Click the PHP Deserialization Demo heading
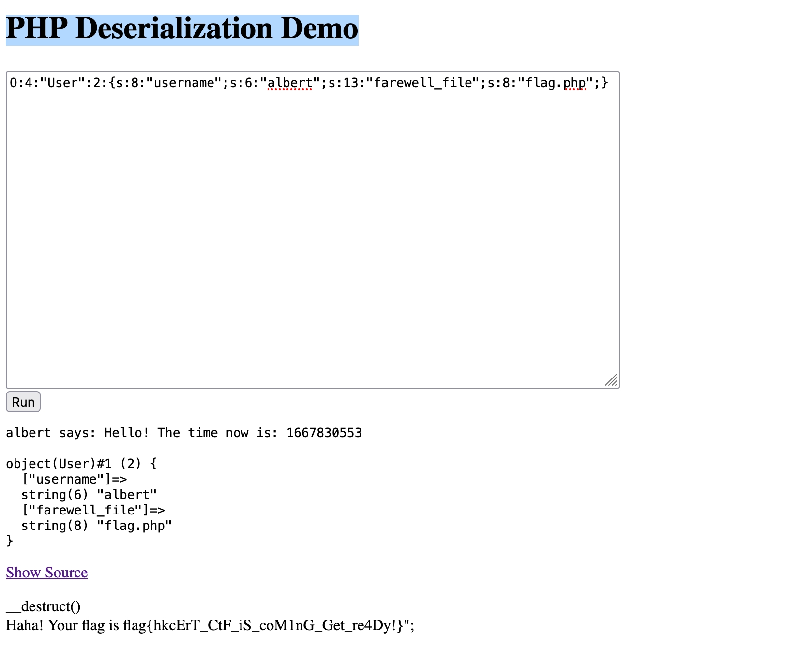The image size is (812, 665). point(182,29)
